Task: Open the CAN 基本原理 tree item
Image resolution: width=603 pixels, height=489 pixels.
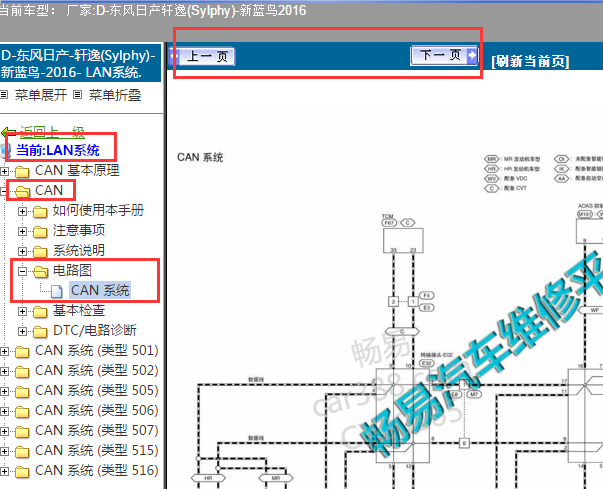Action: click(x=77, y=170)
